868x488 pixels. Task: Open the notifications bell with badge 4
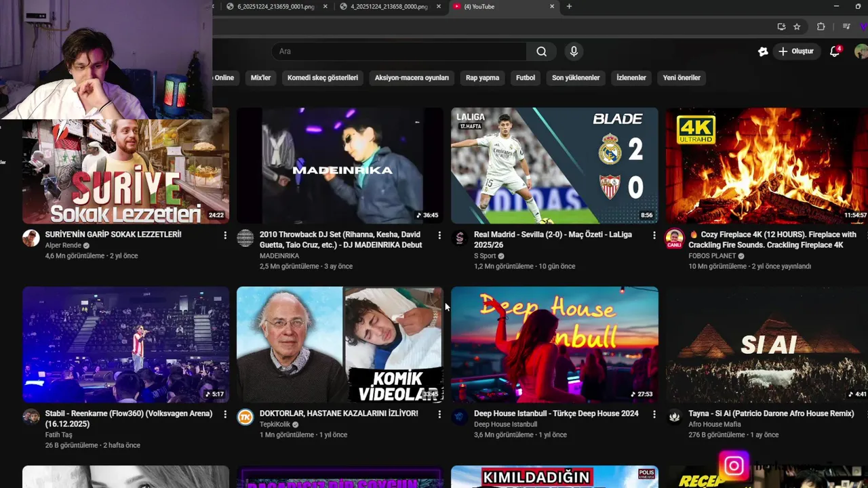835,52
